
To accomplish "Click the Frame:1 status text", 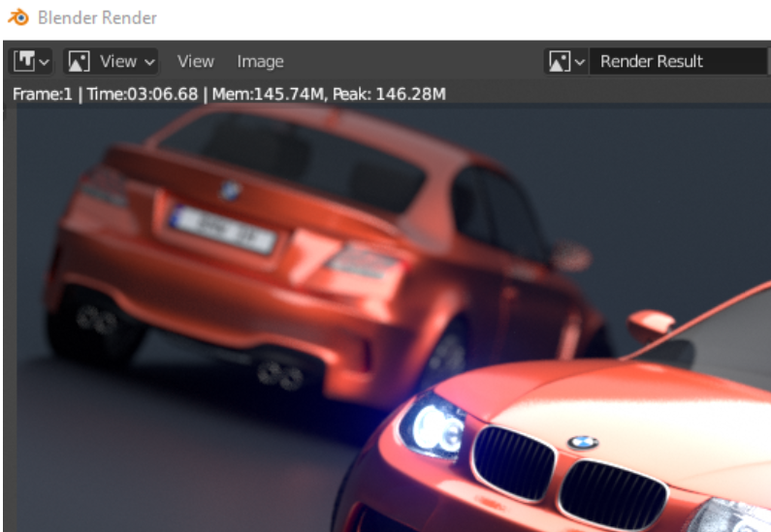I will tap(43, 94).
